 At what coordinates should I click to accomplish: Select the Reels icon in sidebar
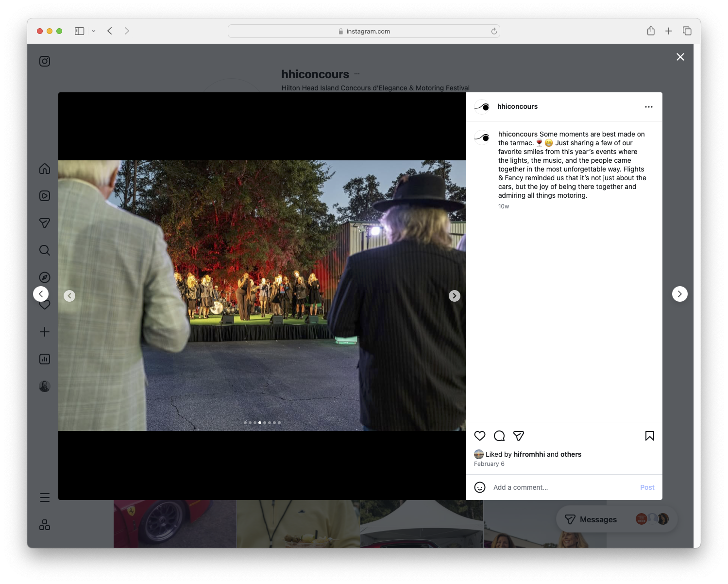pos(45,196)
